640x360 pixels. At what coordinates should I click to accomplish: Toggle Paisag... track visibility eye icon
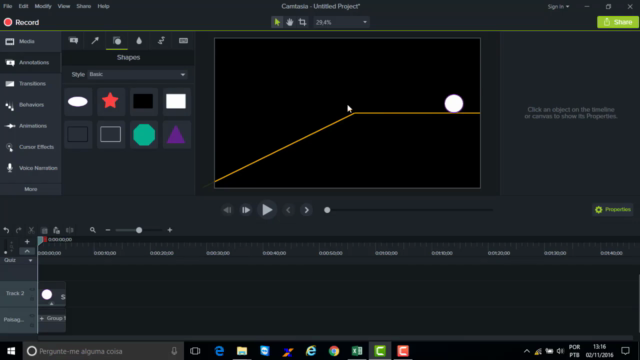click(32, 316)
